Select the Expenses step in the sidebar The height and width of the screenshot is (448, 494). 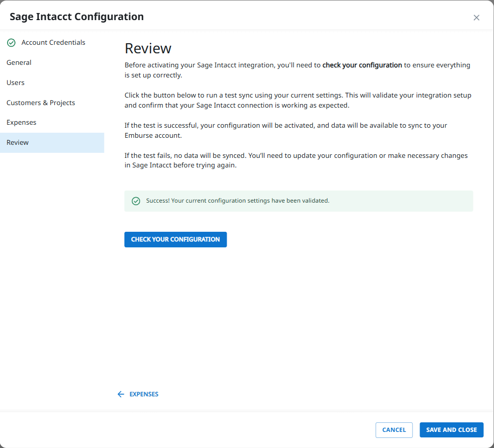pyautogui.click(x=22, y=122)
